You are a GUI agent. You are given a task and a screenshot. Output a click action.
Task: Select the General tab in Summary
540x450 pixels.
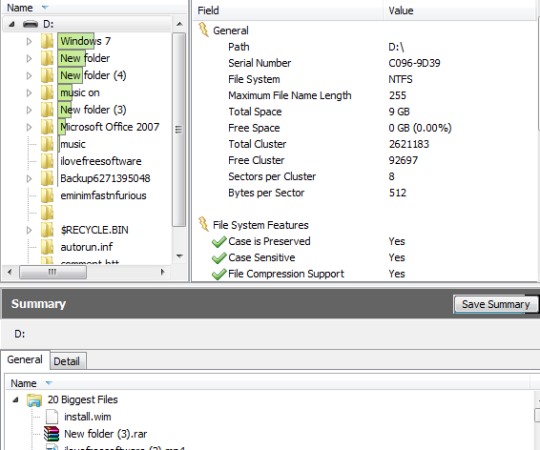pyautogui.click(x=25, y=359)
